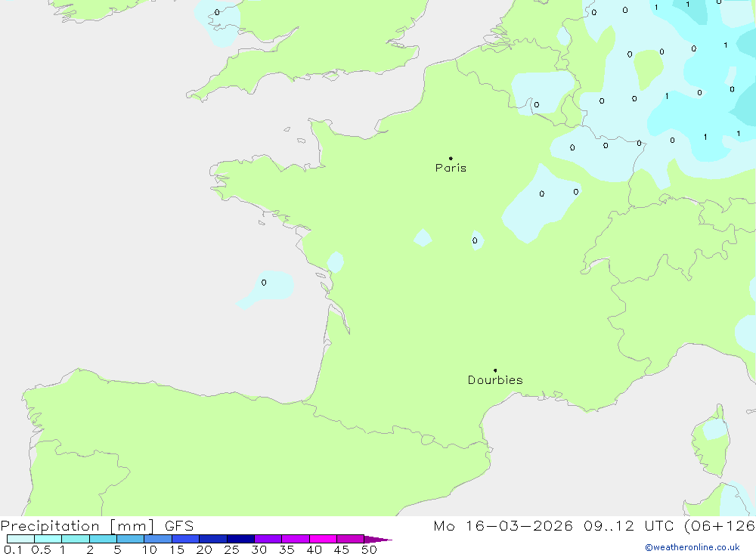Click the '09..12 UTC' time text
This screenshot has width=756, height=554.
coord(628,526)
